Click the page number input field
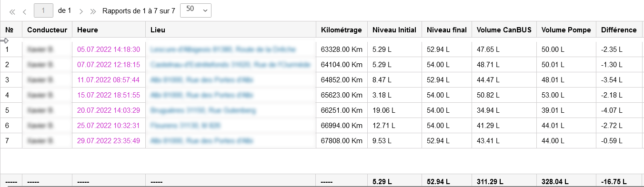This screenshot has width=644, height=187. (x=44, y=10)
